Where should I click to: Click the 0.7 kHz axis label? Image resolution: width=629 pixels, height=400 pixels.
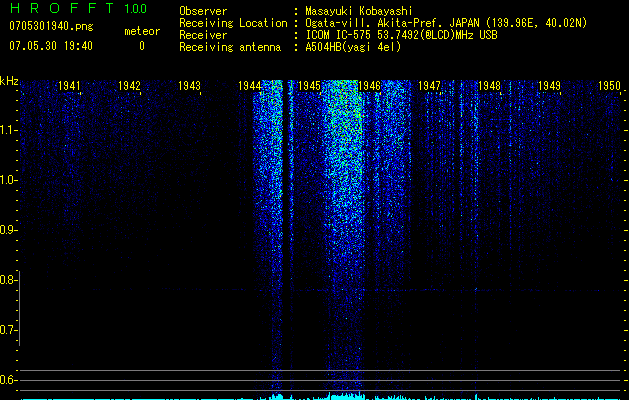pos(8,330)
